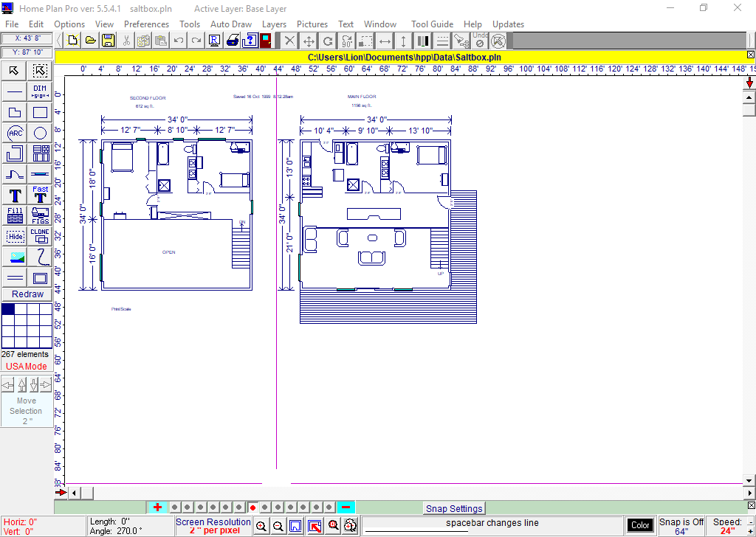Print the plan using the printer icon
This screenshot has width=756, height=537.
coord(233,41)
